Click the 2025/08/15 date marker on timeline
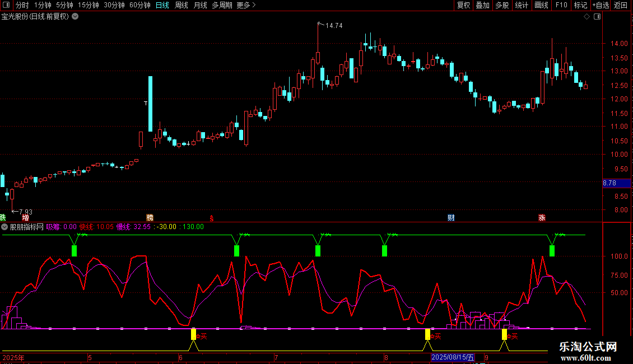Screen dimensions: 633x364 click(453, 357)
